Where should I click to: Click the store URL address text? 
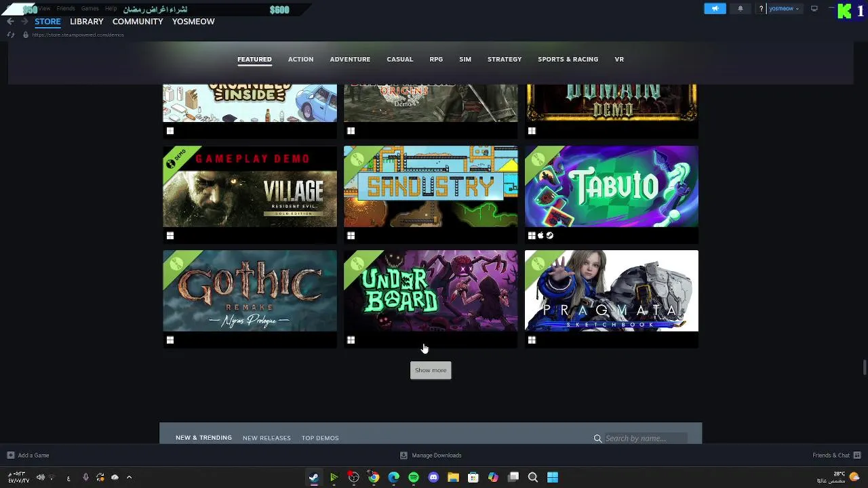coord(78,35)
